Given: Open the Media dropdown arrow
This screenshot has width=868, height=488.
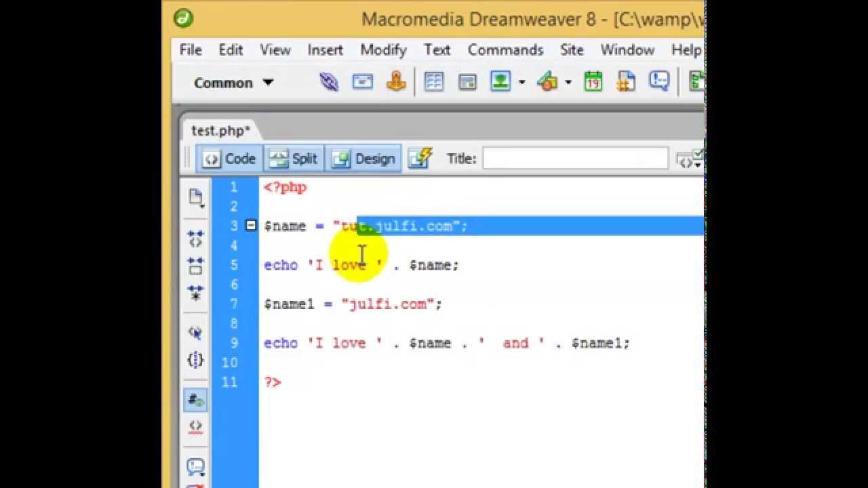Looking at the screenshot, I should pos(568,83).
